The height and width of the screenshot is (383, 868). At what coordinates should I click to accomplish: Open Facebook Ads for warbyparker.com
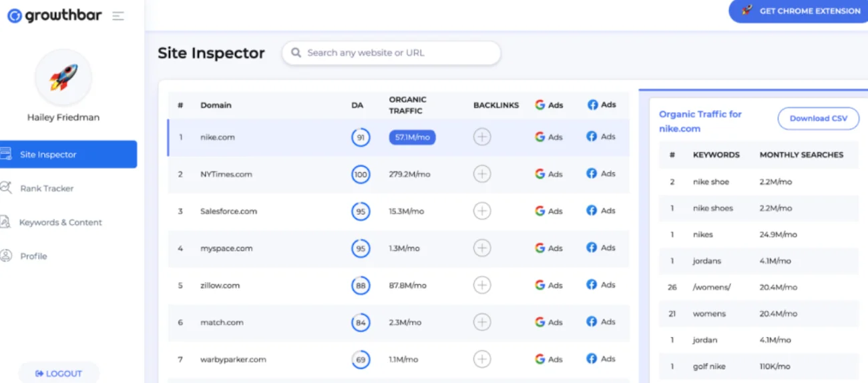(x=601, y=358)
